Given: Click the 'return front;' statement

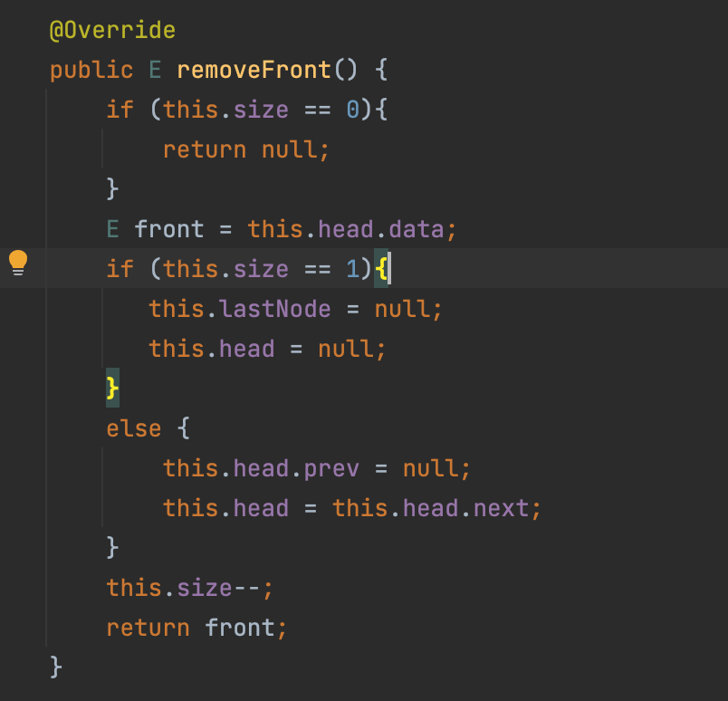Looking at the screenshot, I should 196,628.
